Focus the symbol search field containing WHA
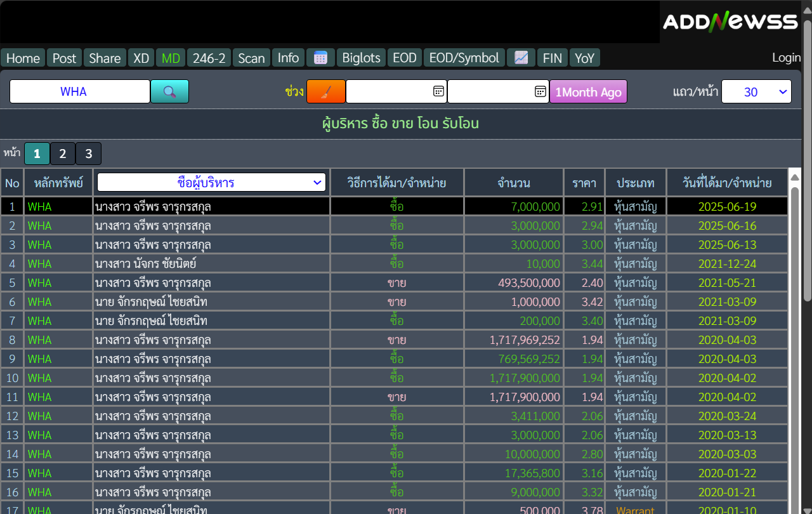 click(80, 91)
